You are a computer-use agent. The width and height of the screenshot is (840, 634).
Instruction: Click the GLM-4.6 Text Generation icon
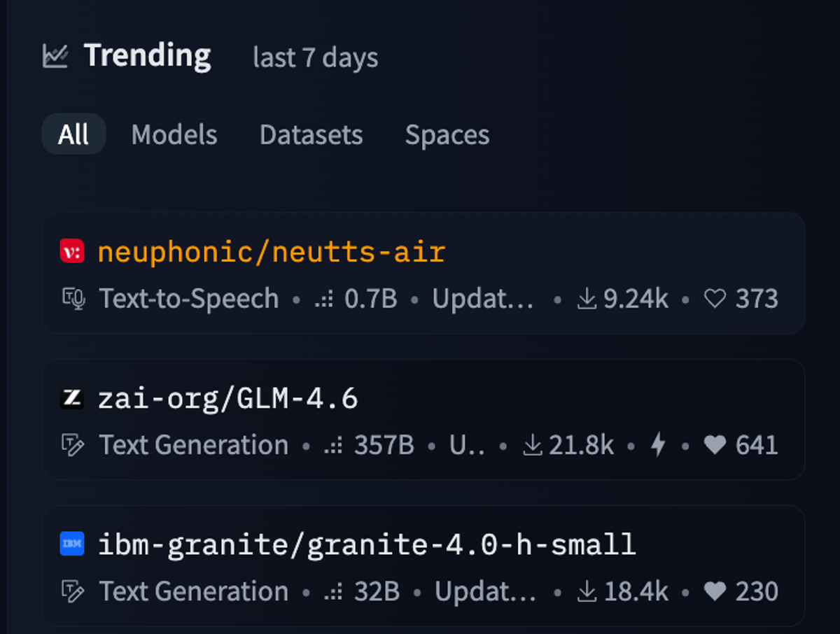[73, 445]
